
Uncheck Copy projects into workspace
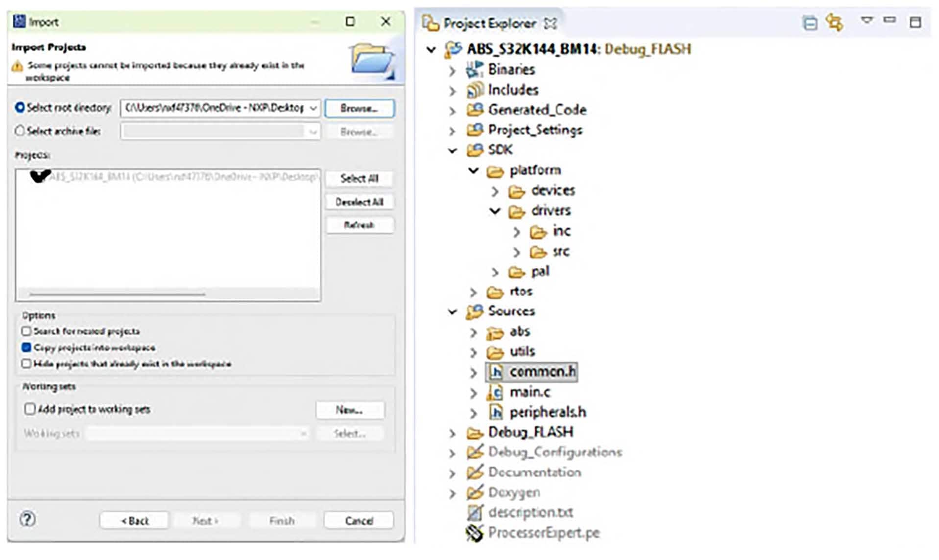[x=26, y=348]
